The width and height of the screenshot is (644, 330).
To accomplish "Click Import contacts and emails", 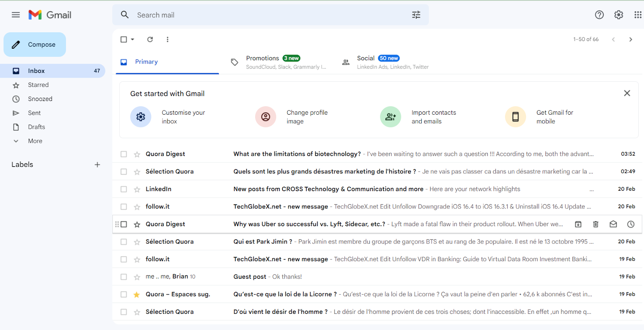I will click(418, 117).
